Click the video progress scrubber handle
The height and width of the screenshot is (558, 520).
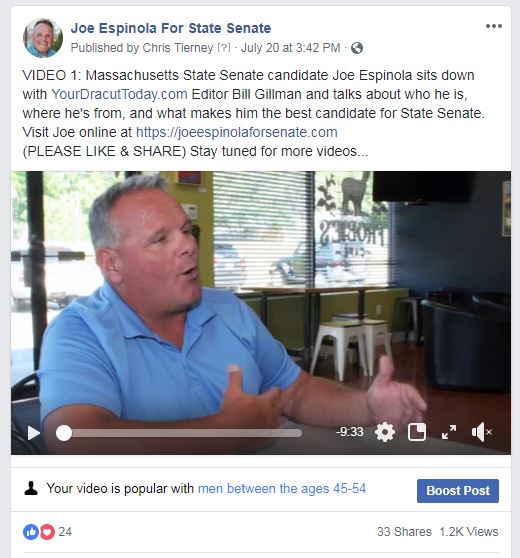tap(64, 433)
